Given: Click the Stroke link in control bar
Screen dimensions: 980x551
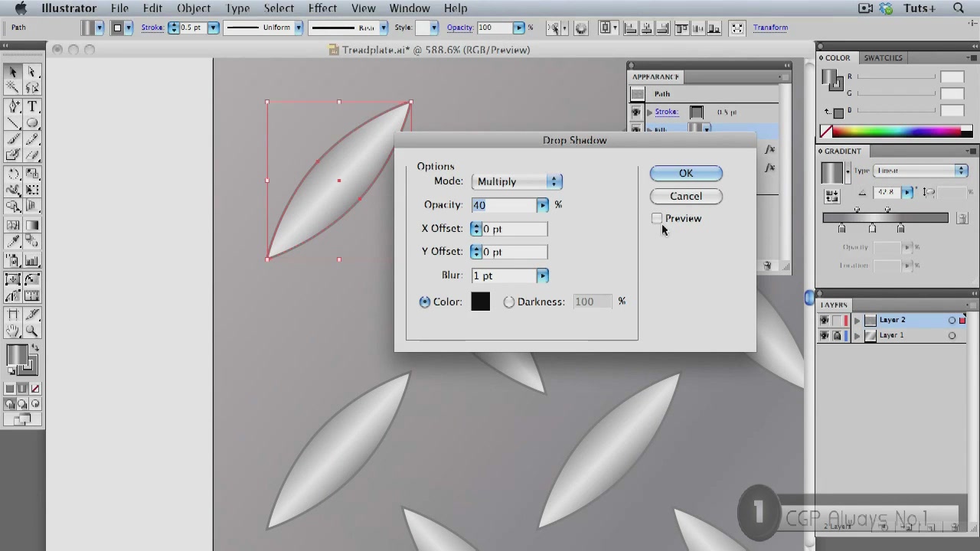Looking at the screenshot, I should (152, 28).
